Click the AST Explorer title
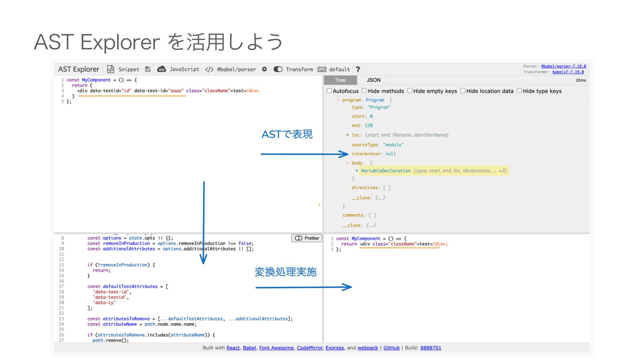 pos(78,69)
